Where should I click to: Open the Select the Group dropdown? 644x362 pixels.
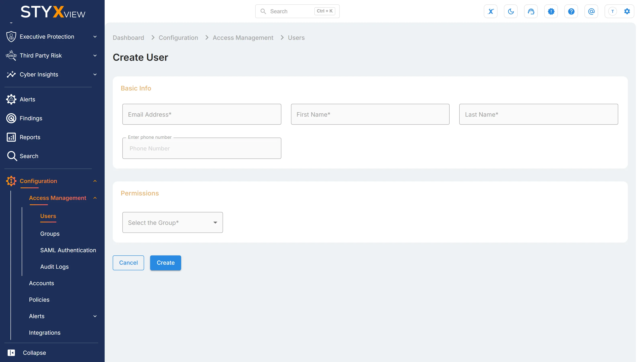[172, 222]
